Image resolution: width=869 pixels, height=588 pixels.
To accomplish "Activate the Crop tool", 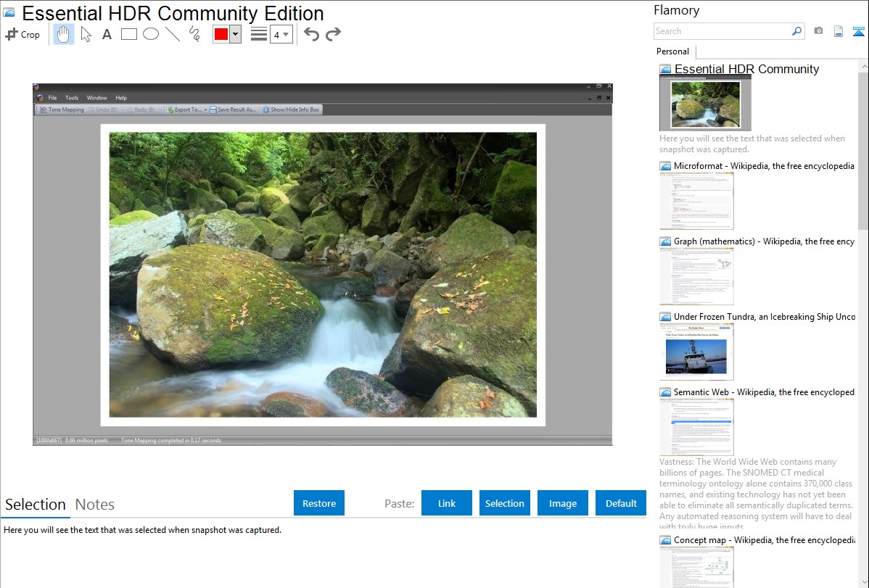I will [22, 34].
